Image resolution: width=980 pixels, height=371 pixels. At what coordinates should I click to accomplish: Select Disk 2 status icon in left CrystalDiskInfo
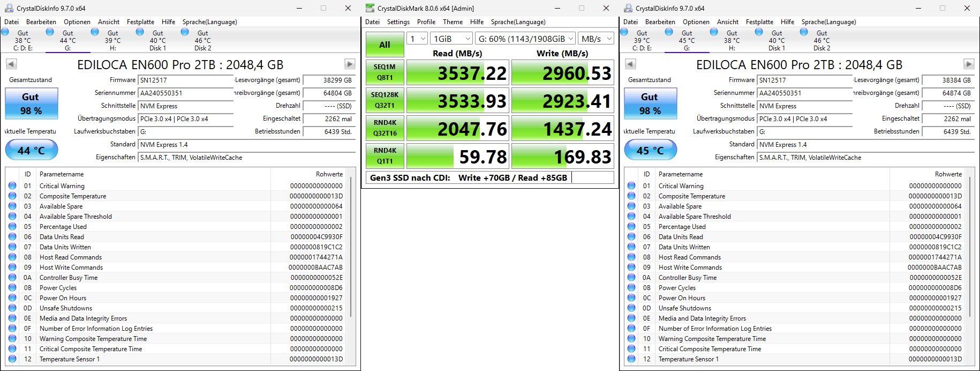point(185,32)
